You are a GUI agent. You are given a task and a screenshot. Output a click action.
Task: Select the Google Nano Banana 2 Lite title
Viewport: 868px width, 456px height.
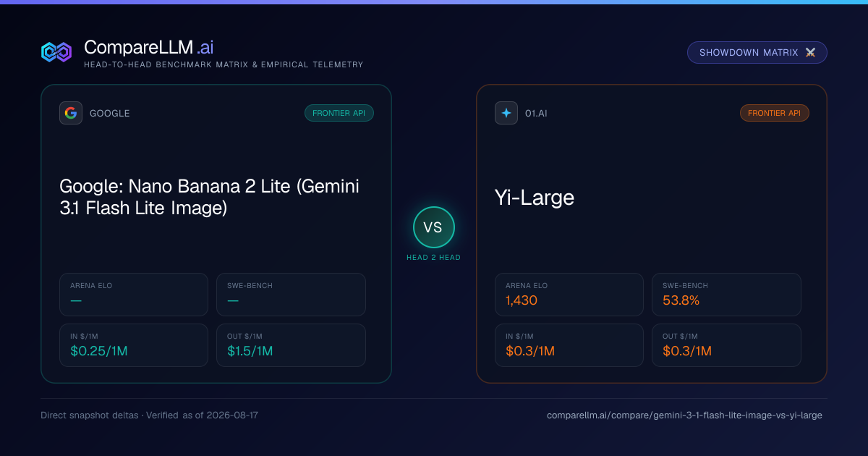[x=210, y=198]
